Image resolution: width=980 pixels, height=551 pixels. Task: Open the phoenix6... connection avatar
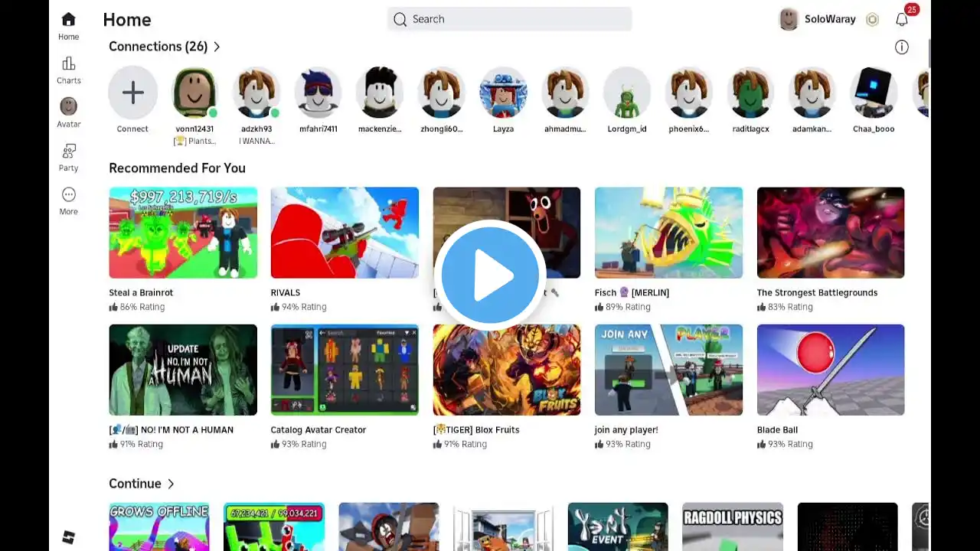point(689,93)
